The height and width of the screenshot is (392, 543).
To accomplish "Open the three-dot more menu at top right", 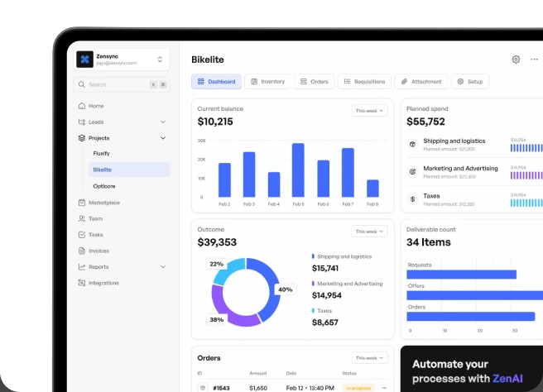I will (535, 60).
